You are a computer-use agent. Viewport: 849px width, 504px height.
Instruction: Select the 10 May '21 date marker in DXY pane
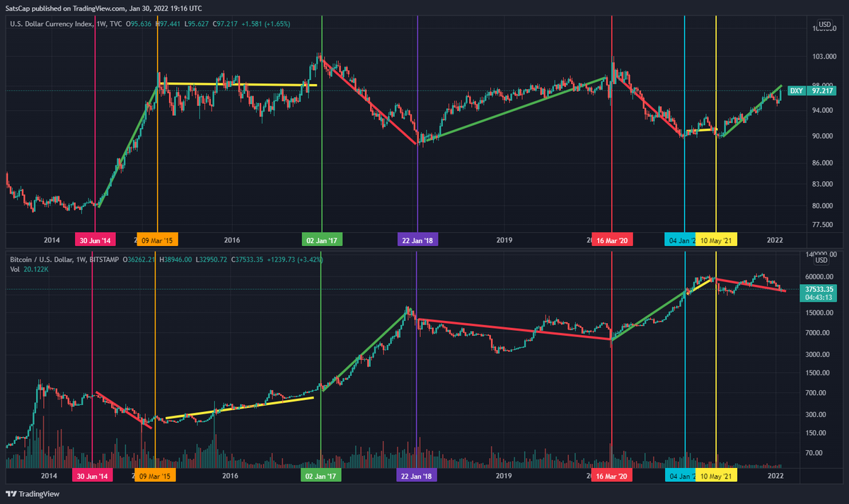717,240
